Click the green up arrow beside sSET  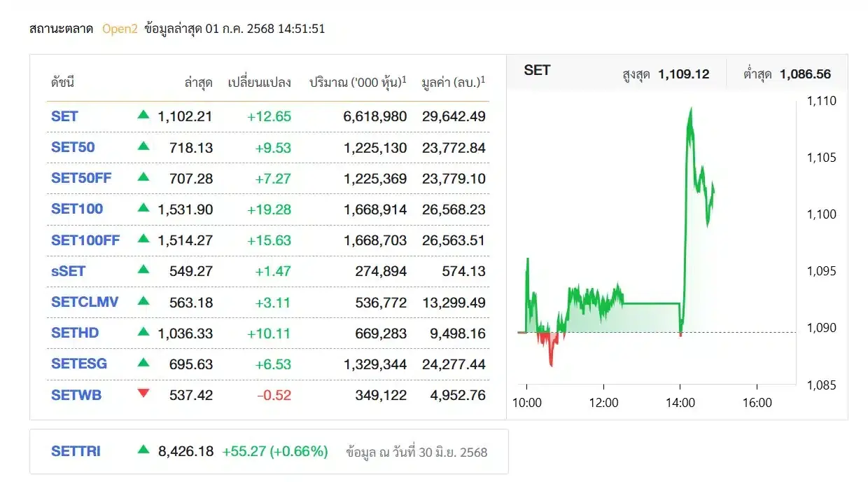[x=143, y=270]
